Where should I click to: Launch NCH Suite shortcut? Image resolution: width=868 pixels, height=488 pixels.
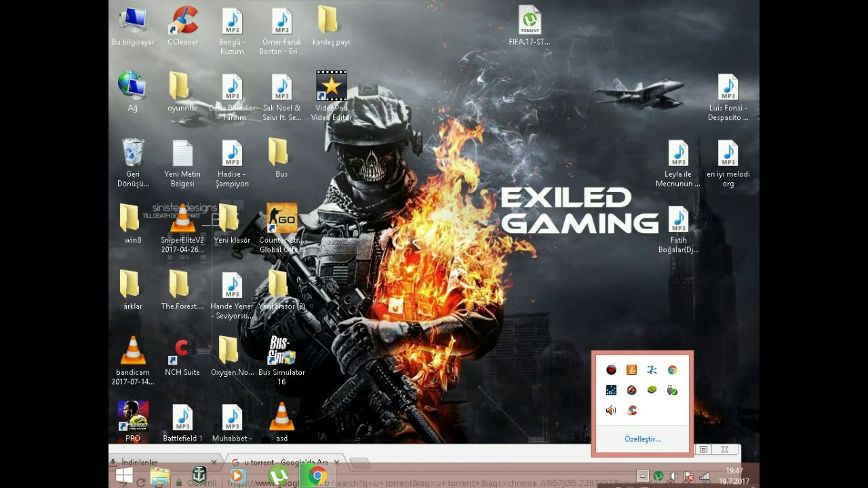tap(182, 357)
